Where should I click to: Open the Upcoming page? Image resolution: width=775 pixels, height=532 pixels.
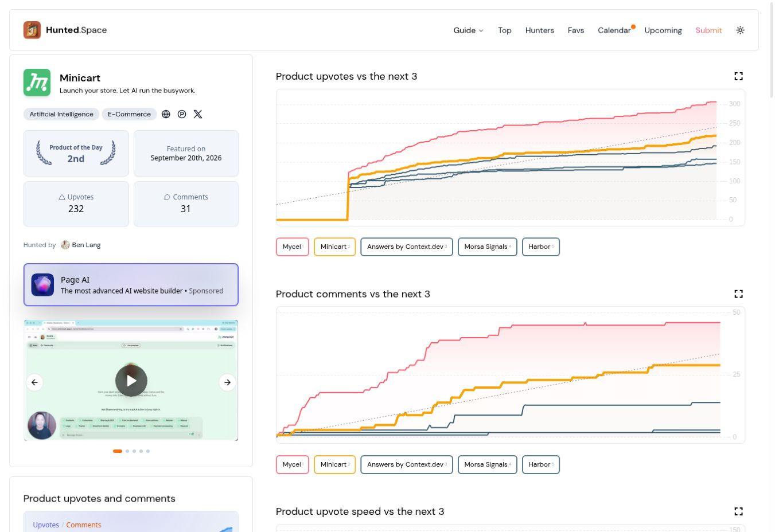click(663, 30)
